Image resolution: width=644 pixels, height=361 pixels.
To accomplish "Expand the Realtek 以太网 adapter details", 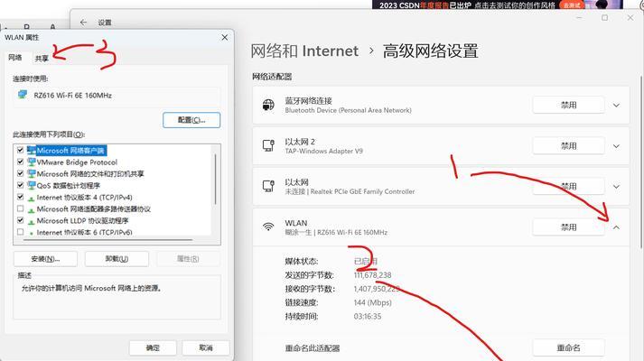I will tap(617, 187).
